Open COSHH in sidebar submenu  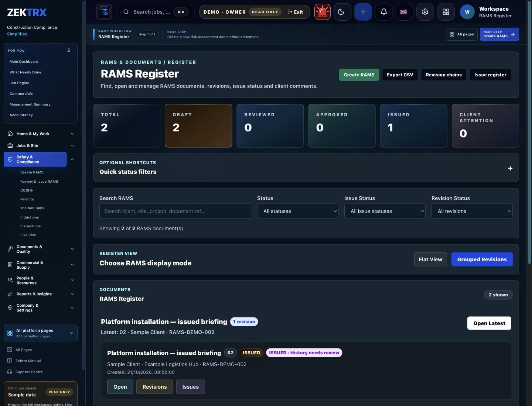point(27,190)
